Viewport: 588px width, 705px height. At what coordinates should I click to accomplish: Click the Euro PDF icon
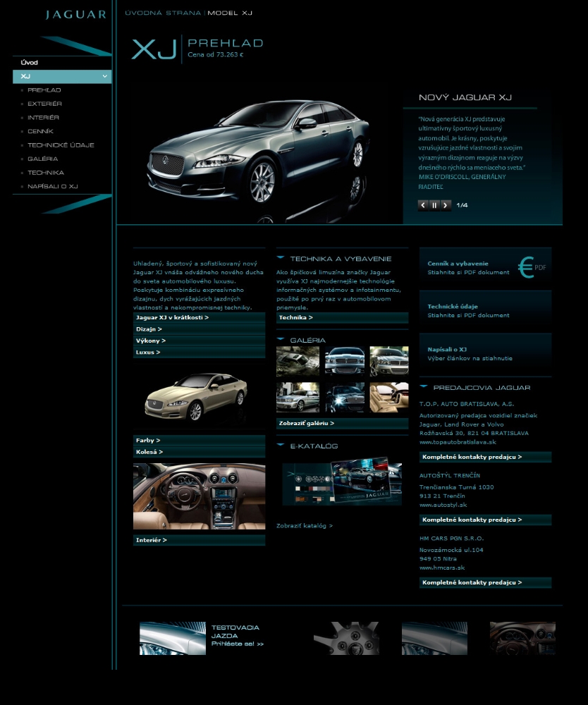tap(532, 267)
